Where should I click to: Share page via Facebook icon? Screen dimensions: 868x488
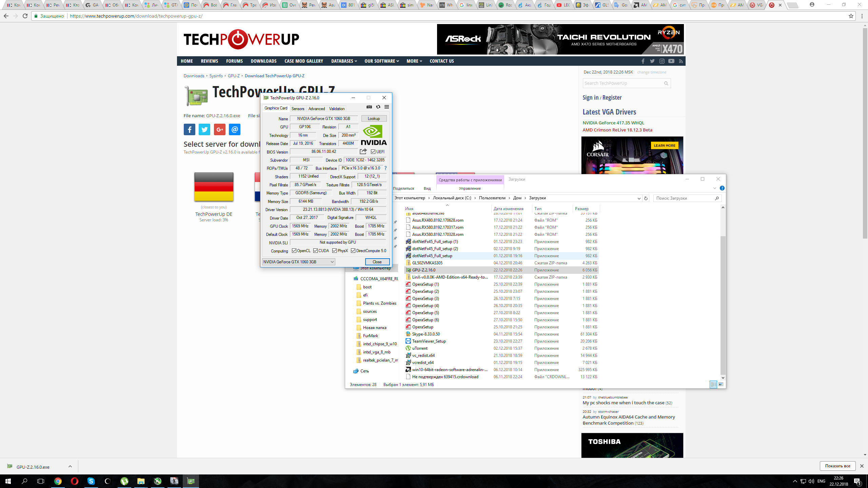coord(190,129)
